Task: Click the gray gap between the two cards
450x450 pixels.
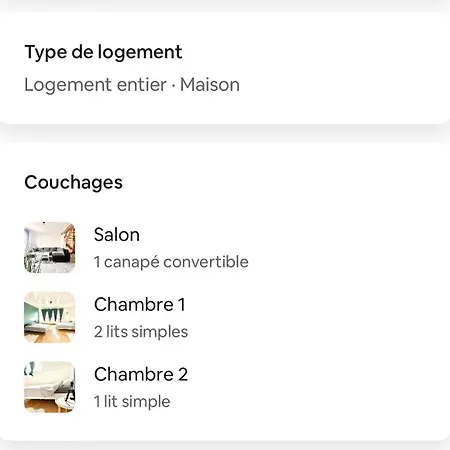Action: (x=225, y=133)
